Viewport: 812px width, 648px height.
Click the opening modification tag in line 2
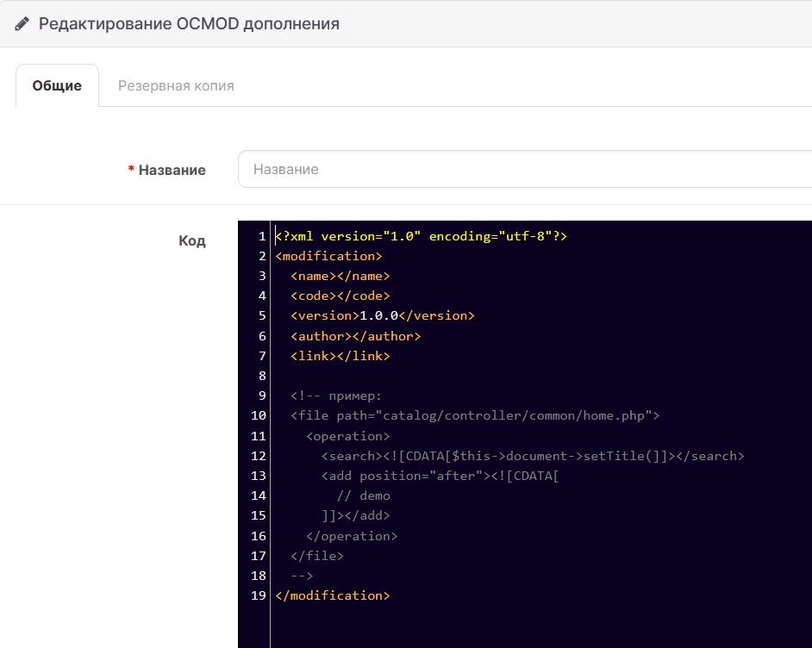(328, 256)
